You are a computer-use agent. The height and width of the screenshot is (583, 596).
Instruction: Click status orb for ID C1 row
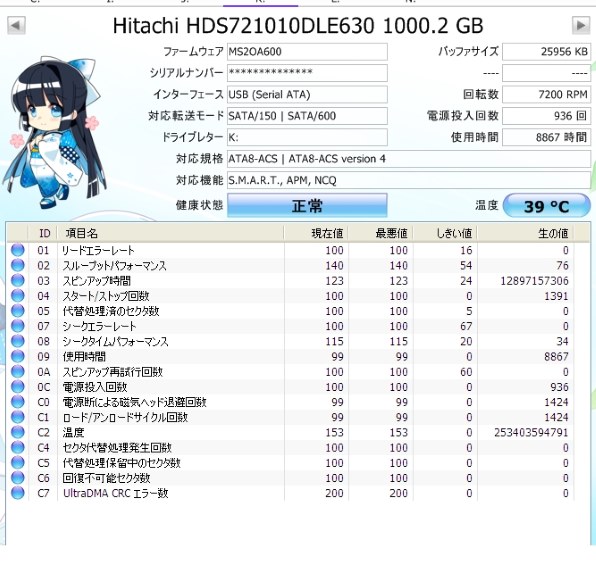pyautogui.click(x=17, y=417)
